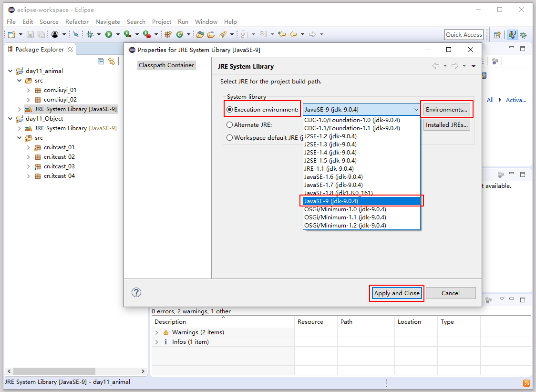Image resolution: width=536 pixels, height=392 pixels.
Task: Click the Resource column header
Action: (x=316, y=321)
